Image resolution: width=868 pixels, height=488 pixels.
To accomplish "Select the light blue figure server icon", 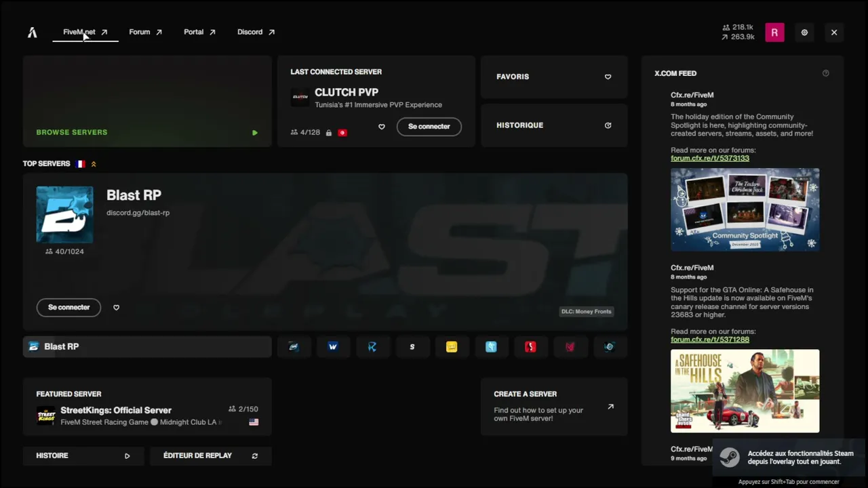I will pos(491,346).
